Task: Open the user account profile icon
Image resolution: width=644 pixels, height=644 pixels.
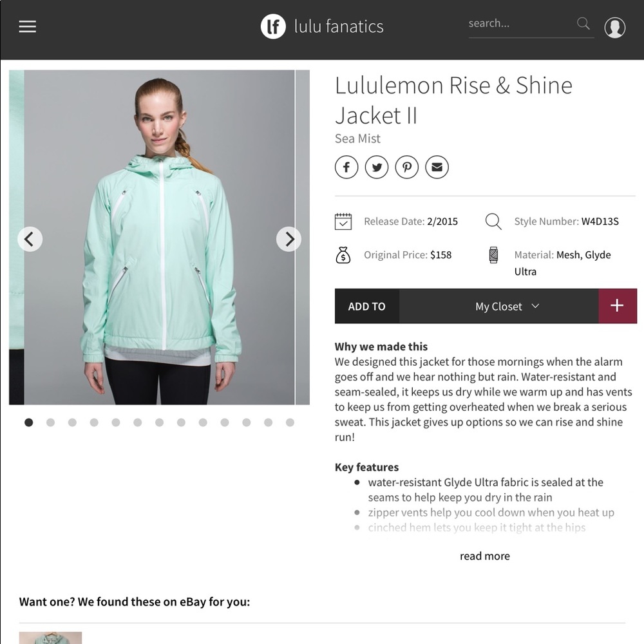Action: [x=615, y=27]
